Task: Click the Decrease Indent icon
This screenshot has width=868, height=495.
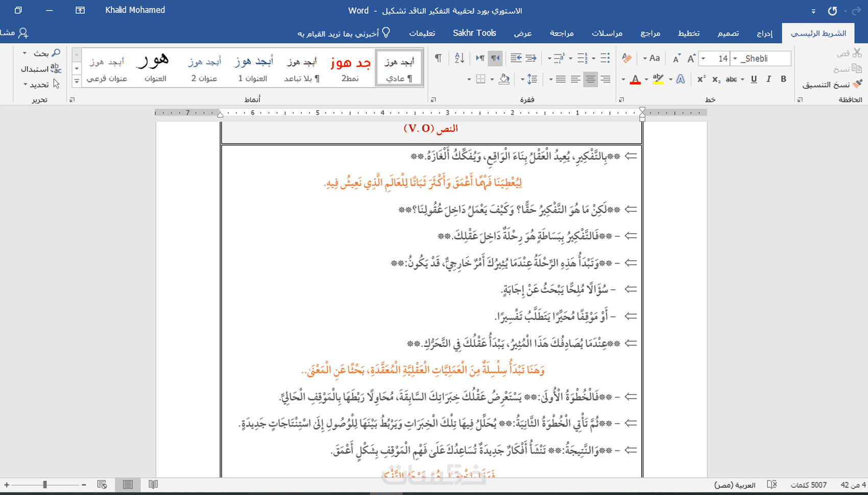Action: [x=531, y=58]
